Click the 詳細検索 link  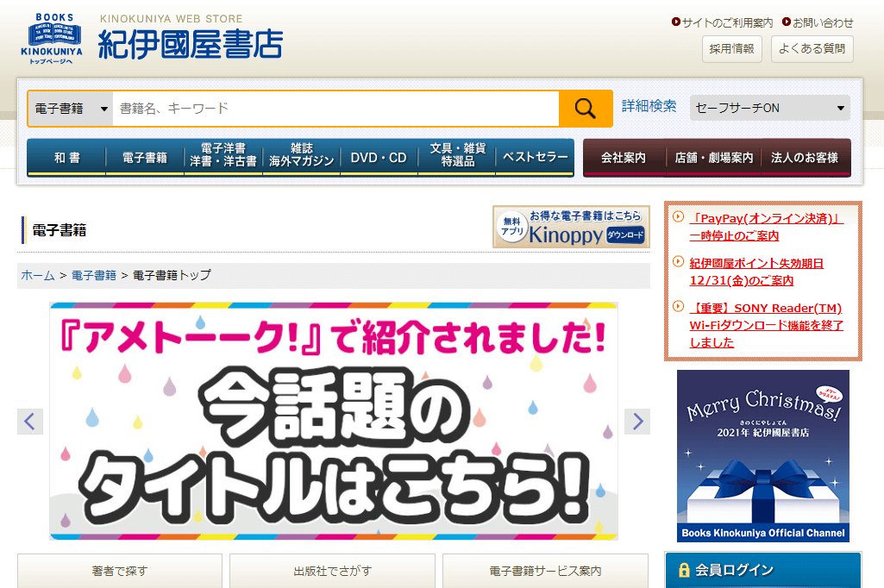click(x=649, y=106)
